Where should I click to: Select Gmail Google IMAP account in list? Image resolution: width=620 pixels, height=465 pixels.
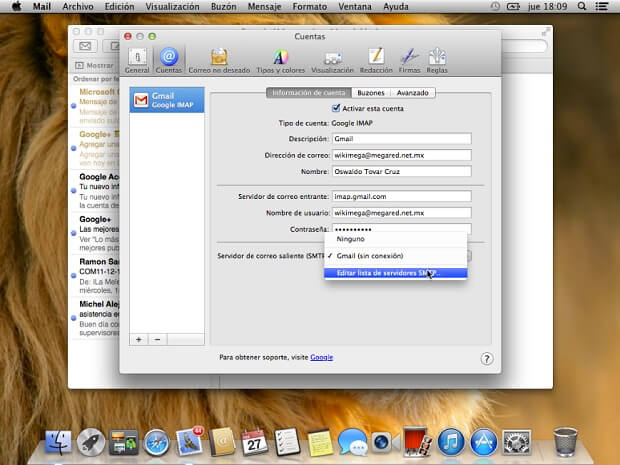[167, 100]
